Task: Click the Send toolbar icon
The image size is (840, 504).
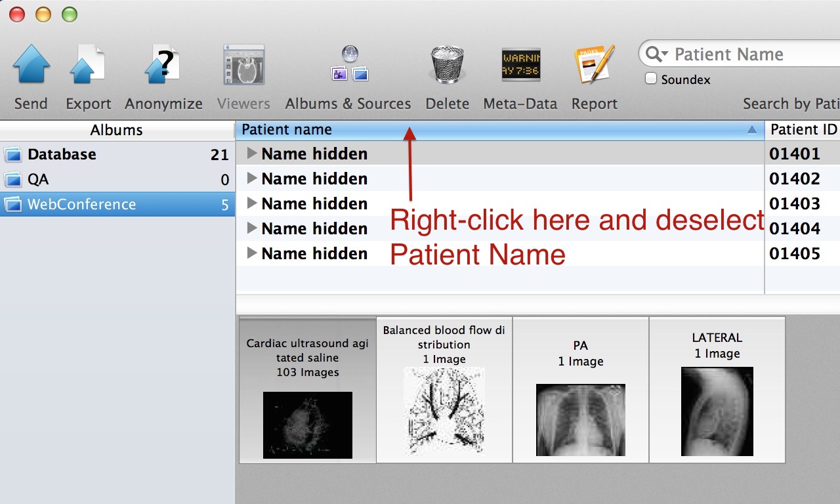Action: point(31,64)
